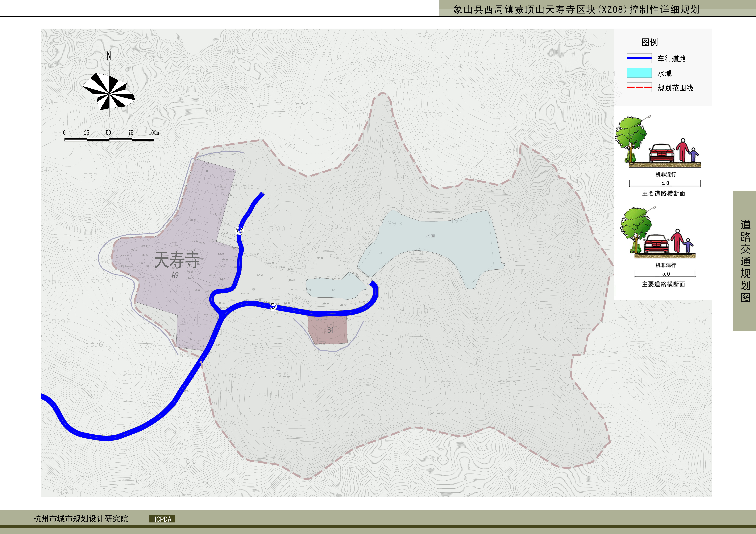Select the blue 车行道路 legend swatch

pos(639,58)
